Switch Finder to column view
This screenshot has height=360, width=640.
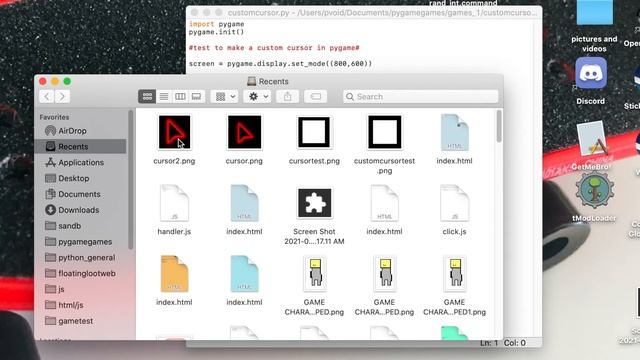click(180, 97)
